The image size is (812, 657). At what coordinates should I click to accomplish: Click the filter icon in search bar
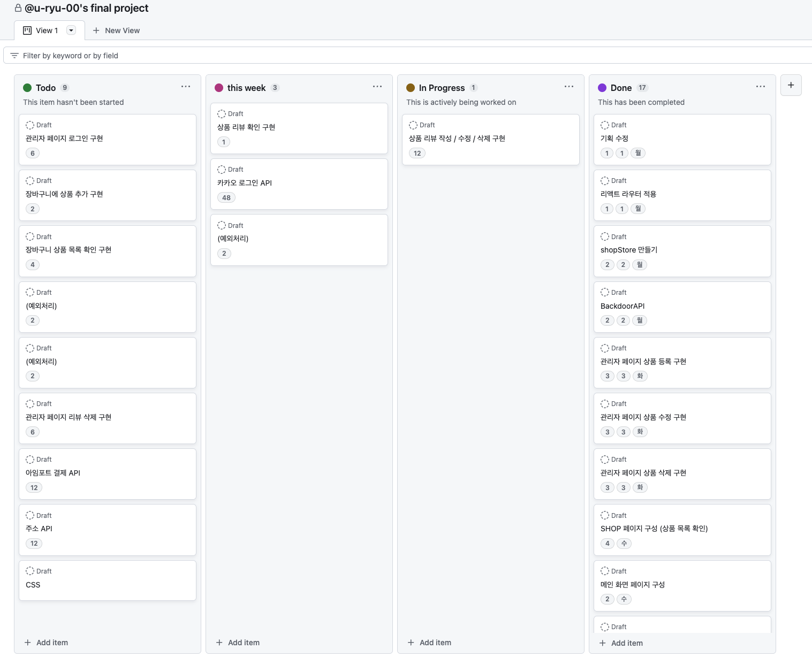click(14, 56)
